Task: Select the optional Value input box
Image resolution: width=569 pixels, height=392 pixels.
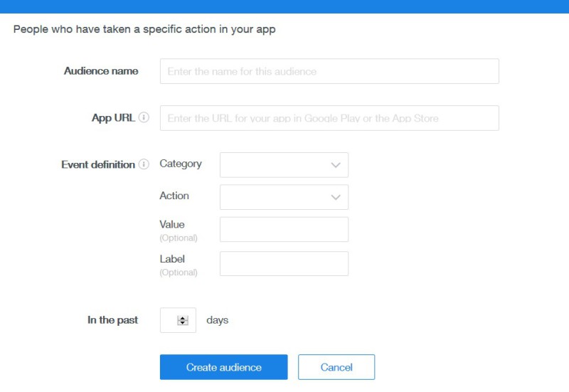Action: coord(283,230)
